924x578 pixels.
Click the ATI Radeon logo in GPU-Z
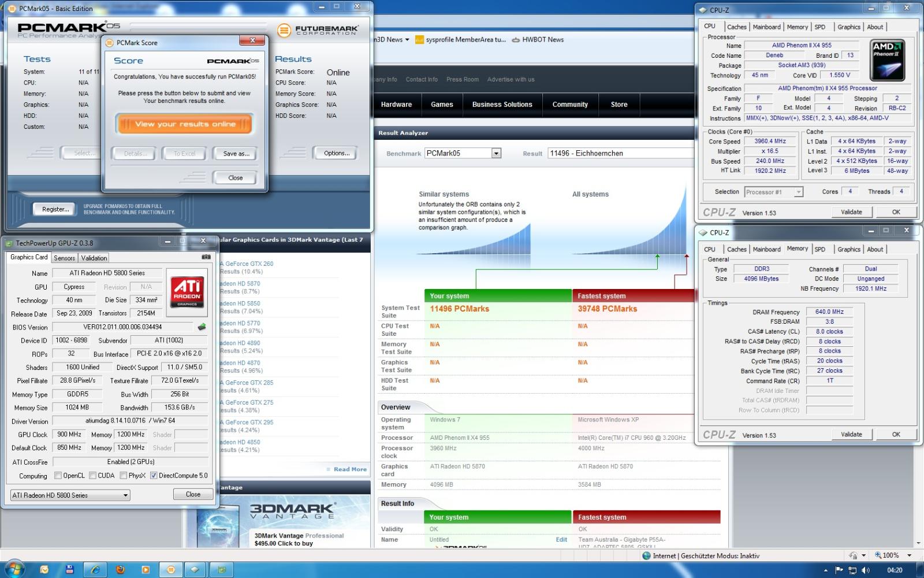click(x=187, y=292)
